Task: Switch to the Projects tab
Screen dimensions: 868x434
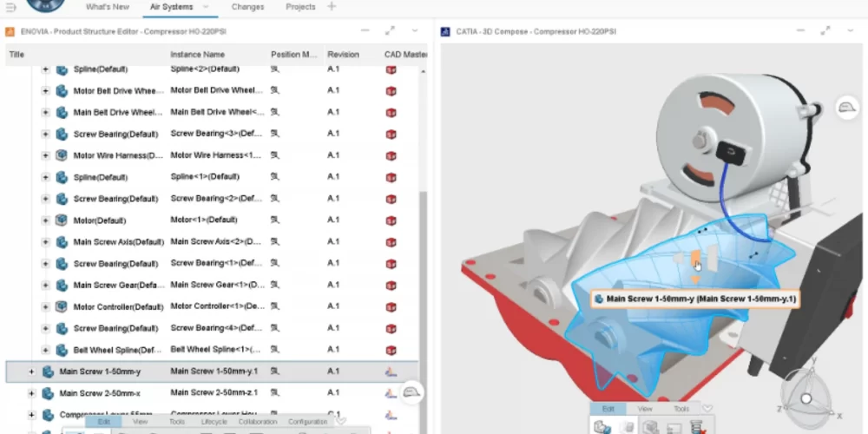Action: [300, 7]
